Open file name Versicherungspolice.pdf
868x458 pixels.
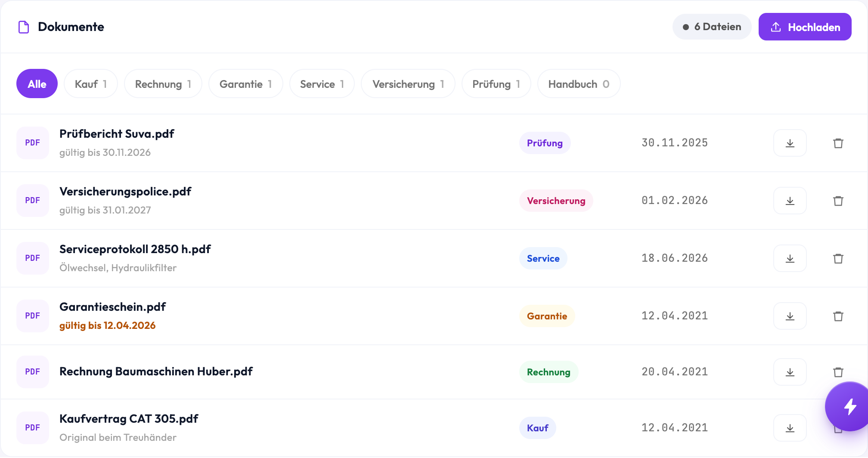point(125,192)
